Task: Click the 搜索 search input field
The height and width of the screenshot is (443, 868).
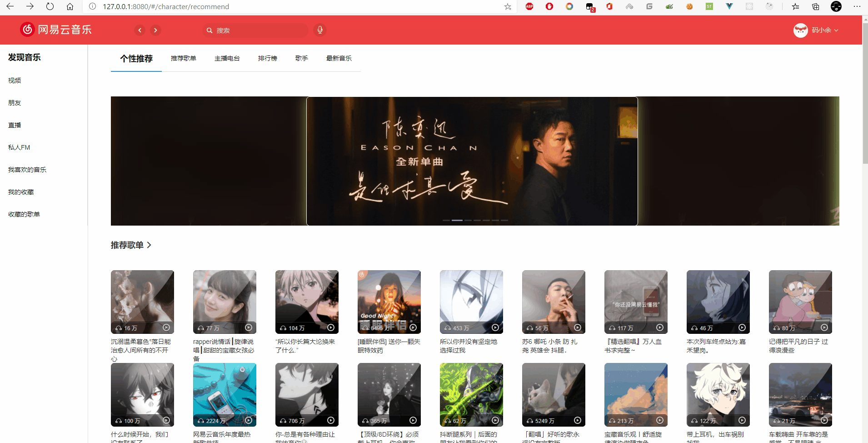Action: click(255, 30)
